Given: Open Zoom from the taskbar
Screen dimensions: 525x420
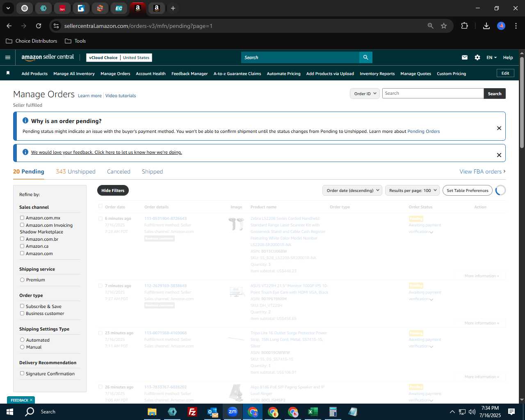Looking at the screenshot, I should pos(233,412).
